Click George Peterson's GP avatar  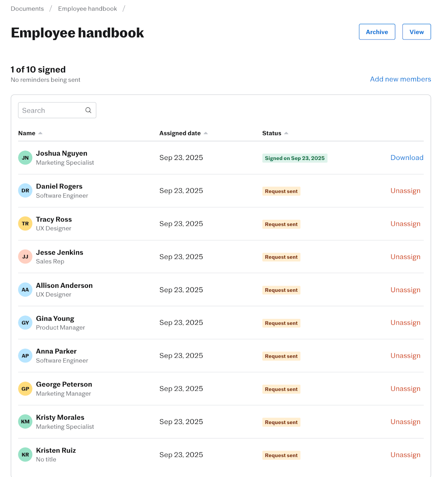click(x=25, y=389)
